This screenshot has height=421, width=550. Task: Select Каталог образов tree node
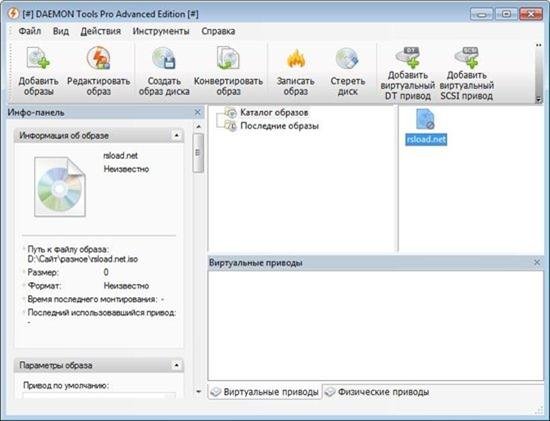(x=274, y=113)
